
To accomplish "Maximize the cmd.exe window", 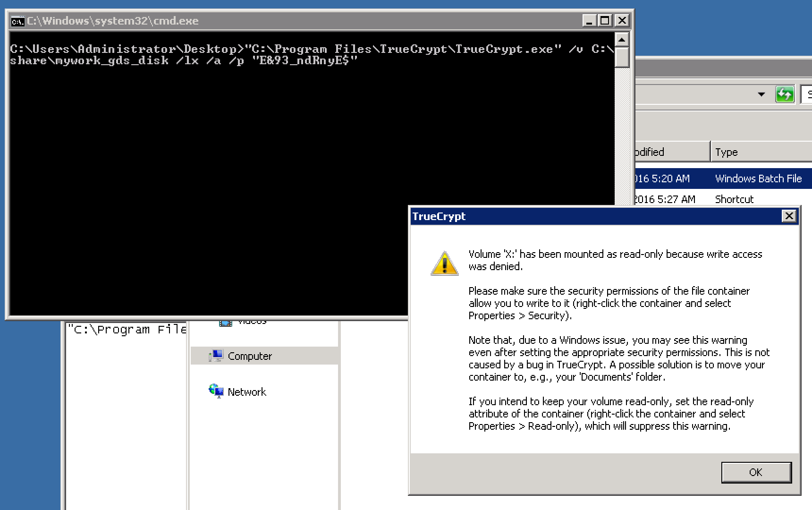I will pos(605,21).
